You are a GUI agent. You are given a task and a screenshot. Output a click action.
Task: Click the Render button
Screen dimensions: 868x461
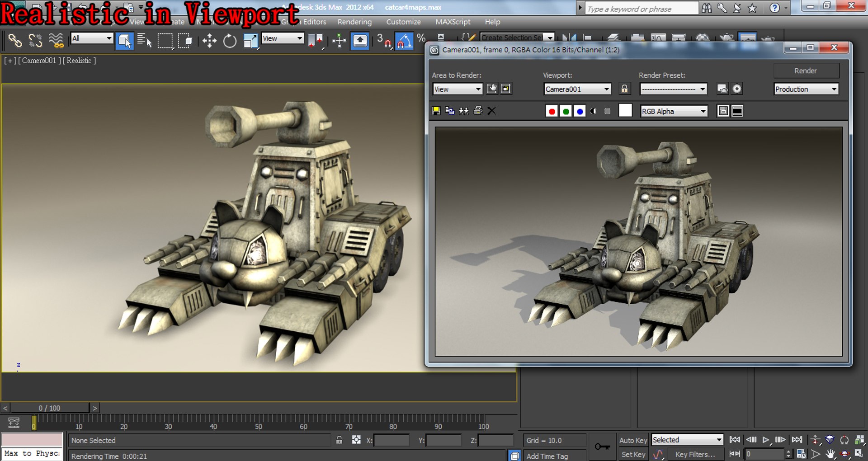[x=806, y=71]
